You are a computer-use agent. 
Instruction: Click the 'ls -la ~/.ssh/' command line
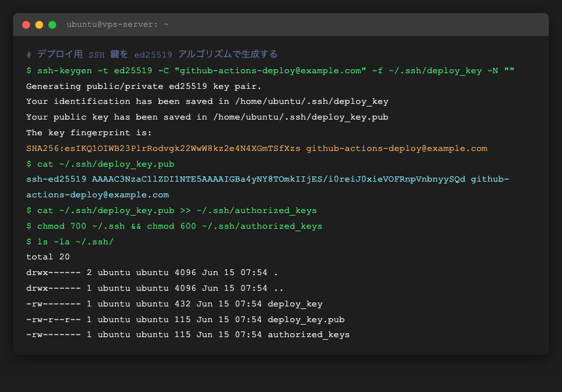point(70,242)
